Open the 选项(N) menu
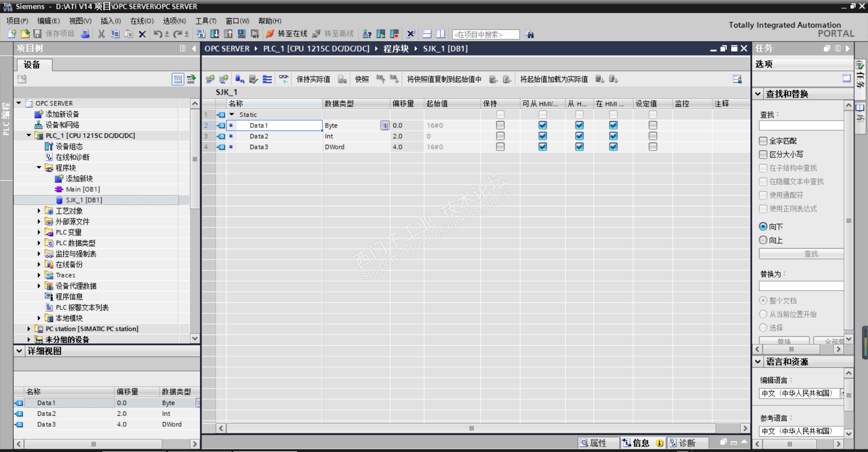This screenshot has height=452, width=868. click(x=175, y=21)
